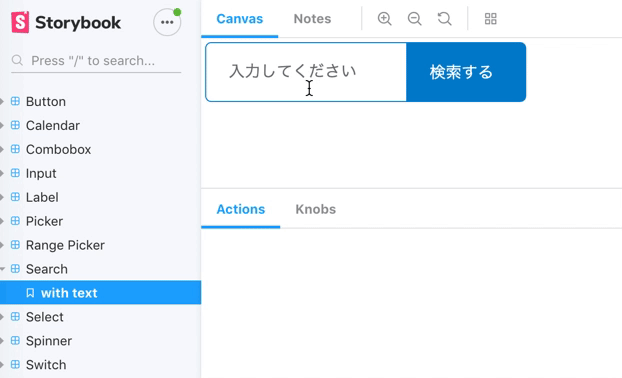Select the Actions panel tab
Image resolution: width=622 pixels, height=378 pixels.
(240, 209)
